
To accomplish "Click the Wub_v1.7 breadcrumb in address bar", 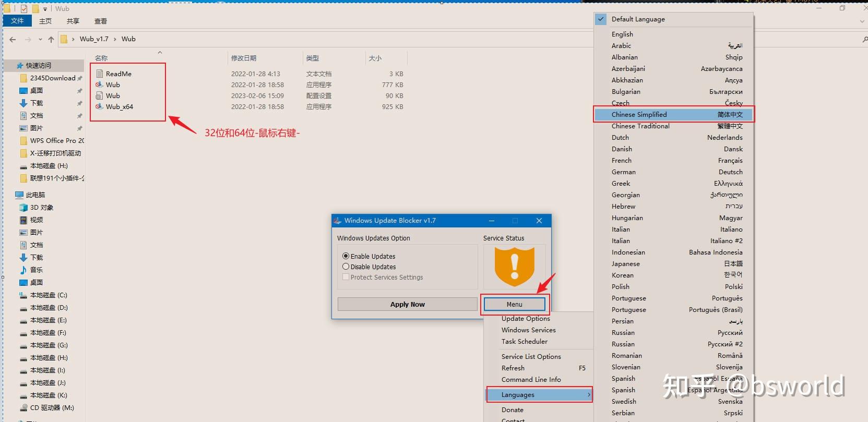I will click(x=94, y=39).
